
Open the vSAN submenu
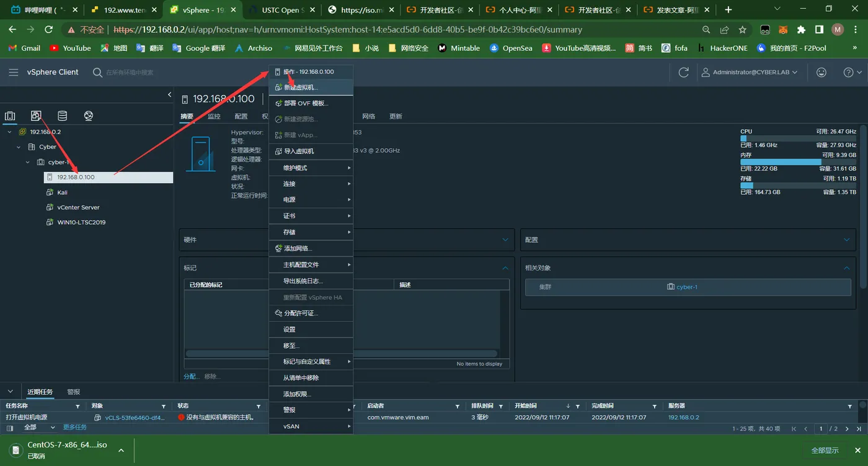(x=311, y=426)
